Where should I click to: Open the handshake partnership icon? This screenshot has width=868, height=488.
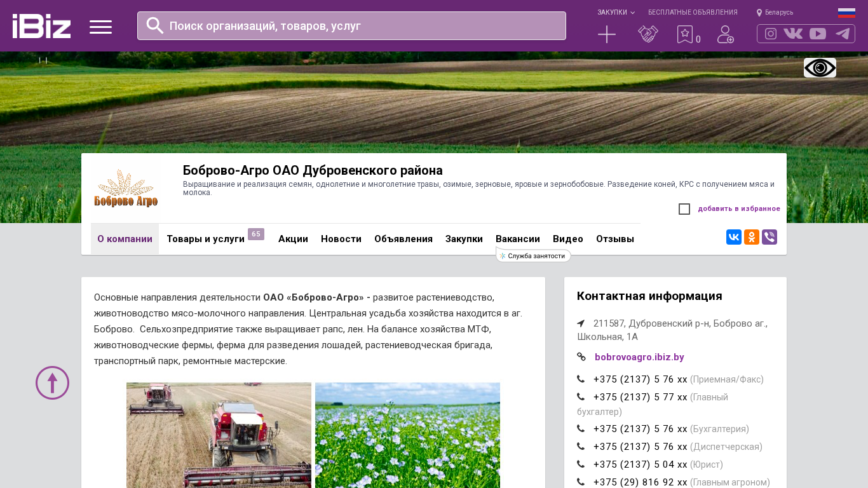click(x=648, y=34)
